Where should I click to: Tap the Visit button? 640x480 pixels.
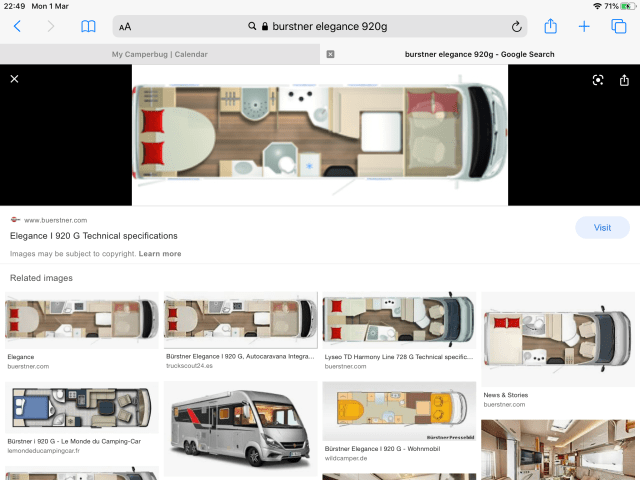click(602, 228)
